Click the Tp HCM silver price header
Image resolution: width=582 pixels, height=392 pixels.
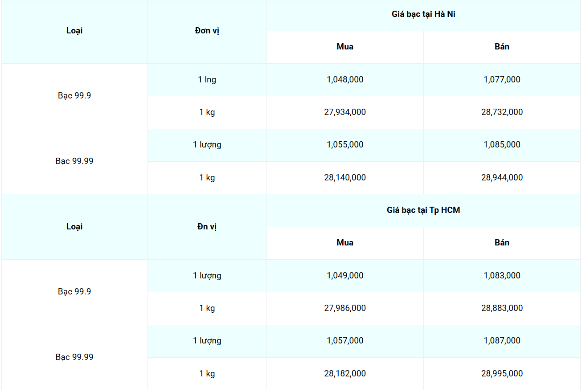point(423,210)
